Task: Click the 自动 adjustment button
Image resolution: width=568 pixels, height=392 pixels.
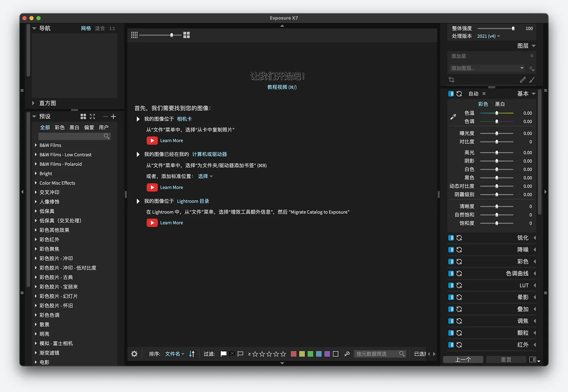Action: (473, 94)
